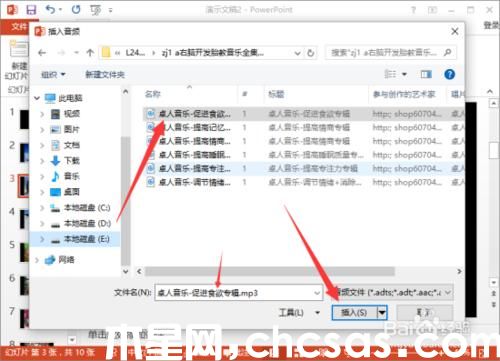Screen dimensions: 500x361
Task: Open the 工具(L) dropdown
Action: 299,312
